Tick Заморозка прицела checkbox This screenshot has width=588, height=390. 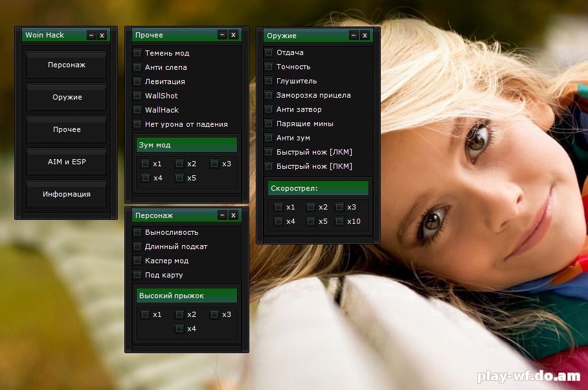click(x=269, y=95)
